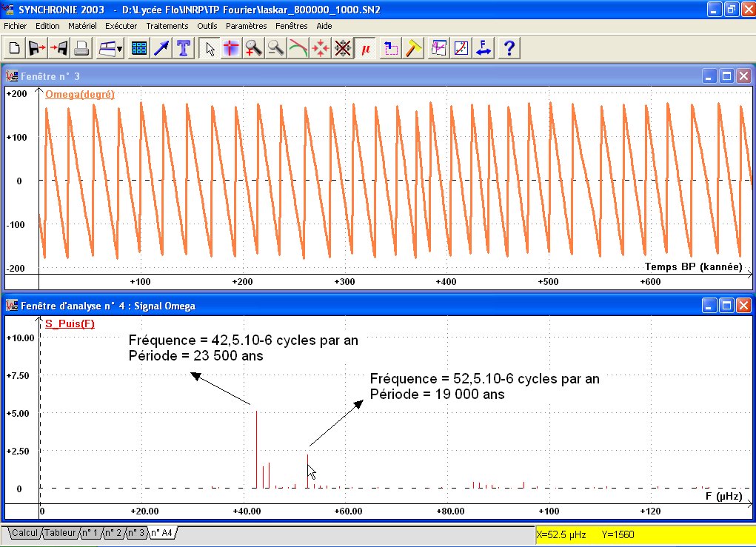
Task: Click the S_Puis(F) curve label
Action: (x=70, y=323)
